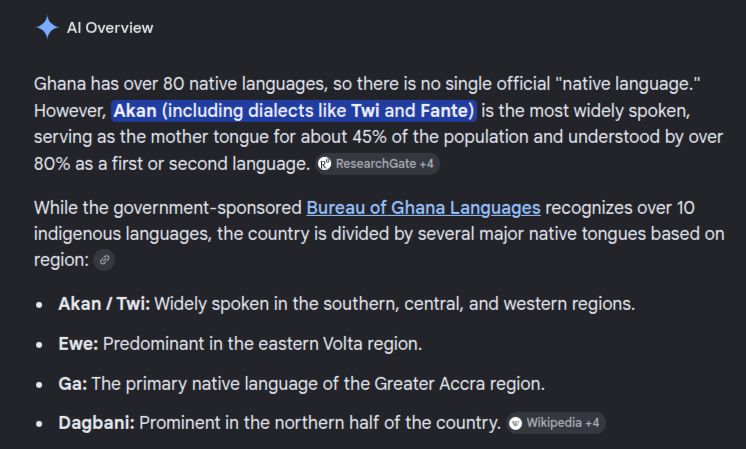Screen dimensions: 746x449
Task: Click the AI Overview heading text
Action: [110, 28]
